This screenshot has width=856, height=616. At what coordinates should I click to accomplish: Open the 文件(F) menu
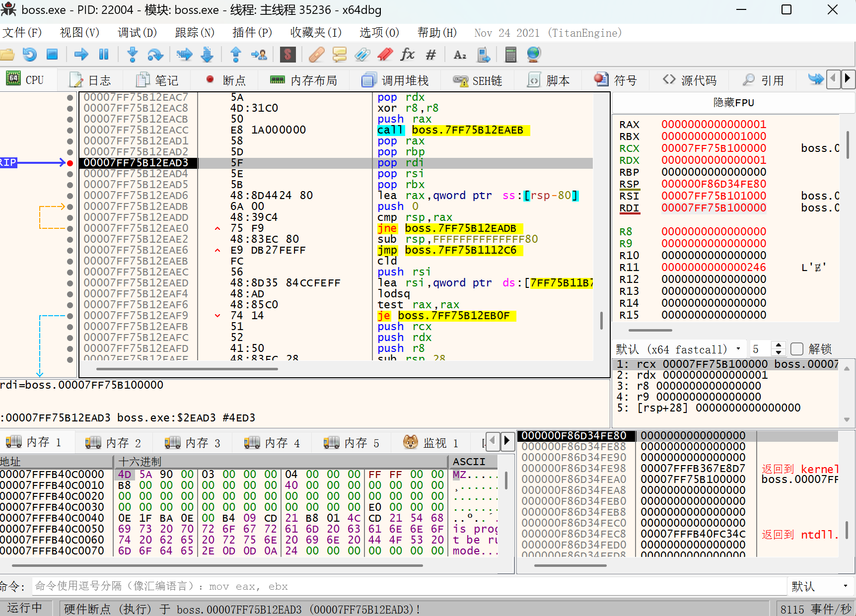22,33
